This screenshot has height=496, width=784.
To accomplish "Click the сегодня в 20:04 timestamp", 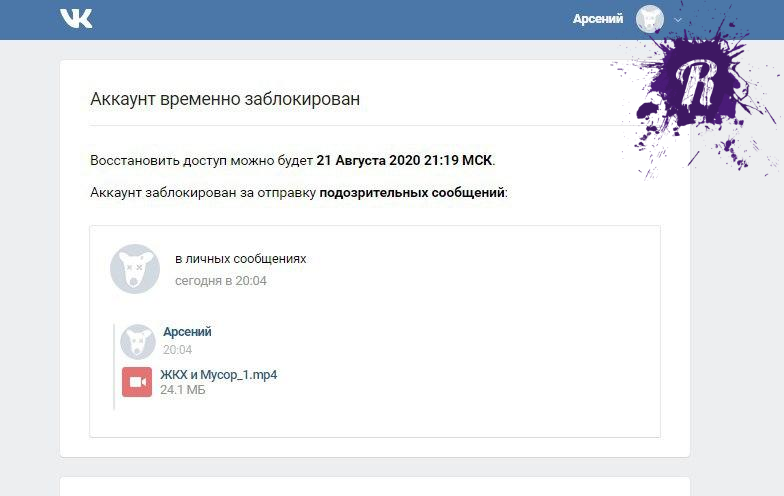I will click(x=220, y=280).
